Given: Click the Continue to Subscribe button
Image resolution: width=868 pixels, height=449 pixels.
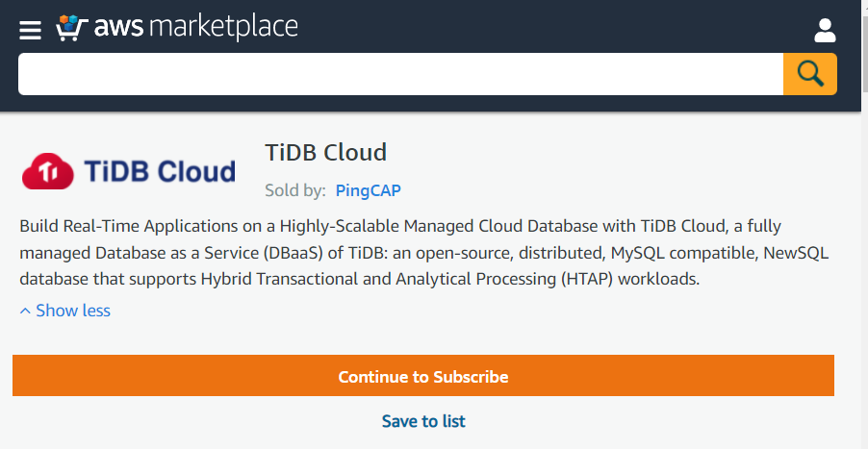Looking at the screenshot, I should click(x=423, y=376).
